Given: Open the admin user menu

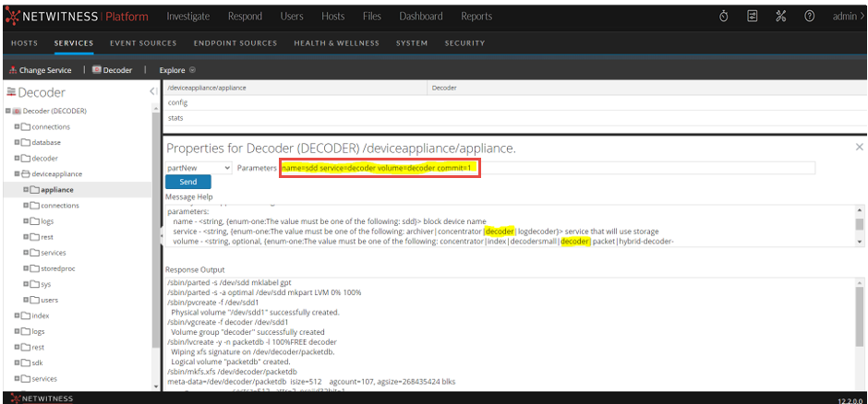Looking at the screenshot, I should point(847,17).
